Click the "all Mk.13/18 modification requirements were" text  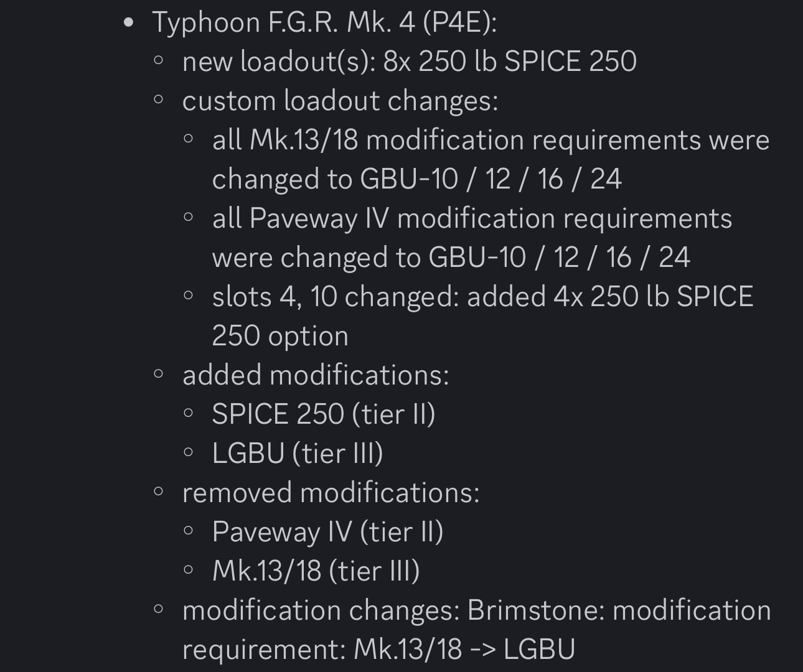[491, 140]
